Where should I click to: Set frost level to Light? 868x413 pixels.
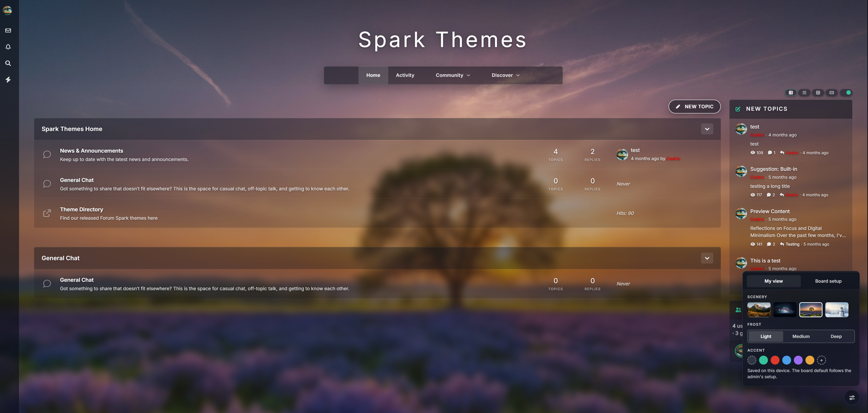[766, 336]
